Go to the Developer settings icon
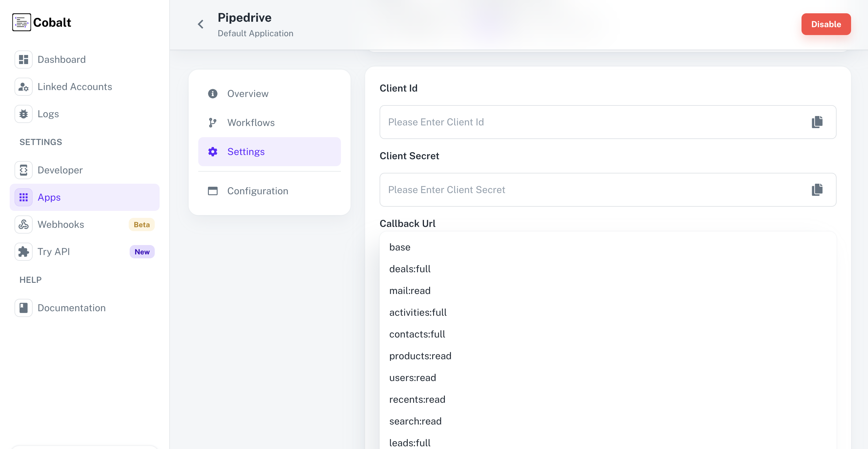Screen dimensions: 868x449 point(23,170)
